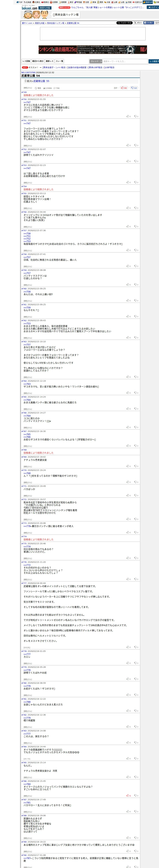Click post number #764
159x868 pixels.
click(24, 381)
